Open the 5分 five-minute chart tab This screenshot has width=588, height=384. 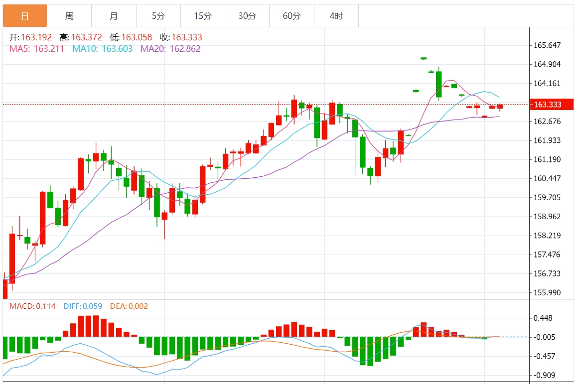click(158, 16)
